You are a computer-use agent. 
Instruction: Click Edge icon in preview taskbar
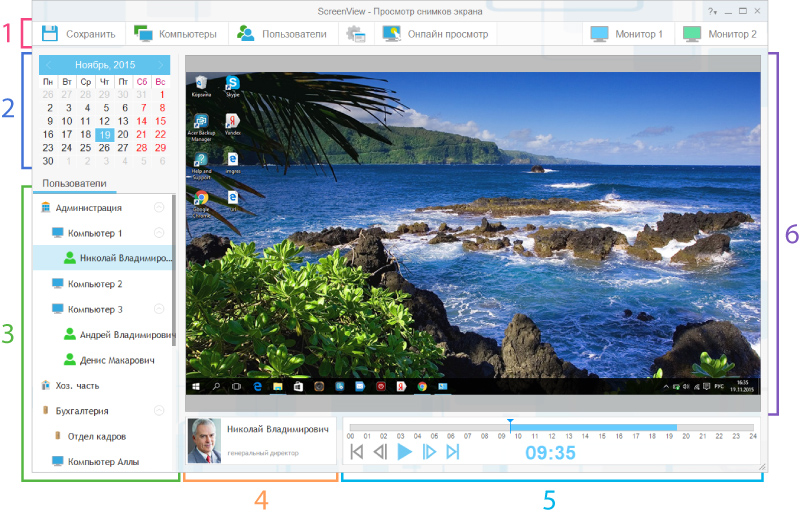click(x=257, y=387)
